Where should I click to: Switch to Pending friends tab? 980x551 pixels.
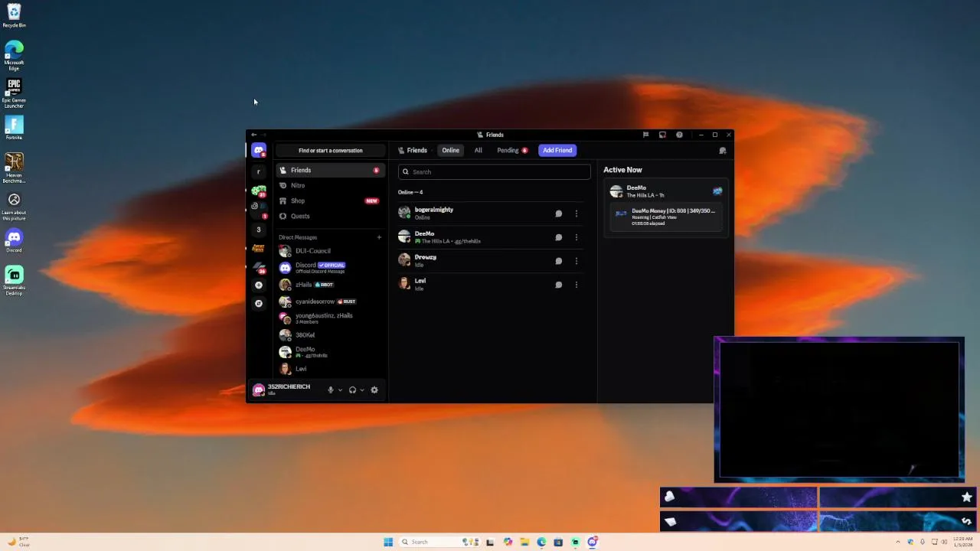click(x=512, y=151)
